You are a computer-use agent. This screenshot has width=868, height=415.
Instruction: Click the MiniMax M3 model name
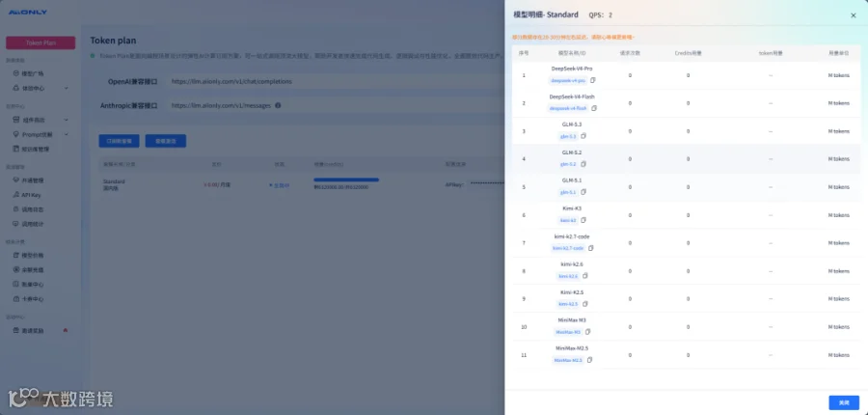pos(572,320)
